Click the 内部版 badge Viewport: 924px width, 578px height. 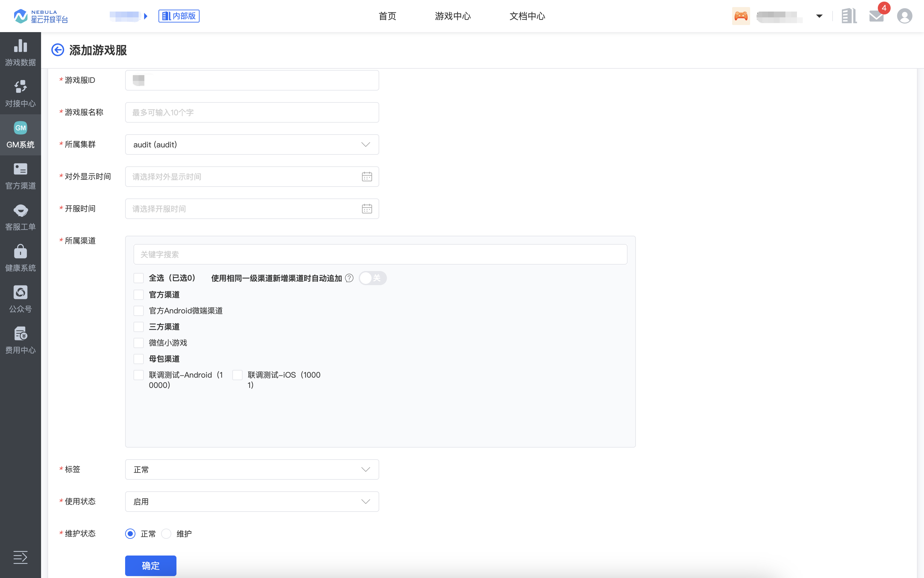click(179, 16)
